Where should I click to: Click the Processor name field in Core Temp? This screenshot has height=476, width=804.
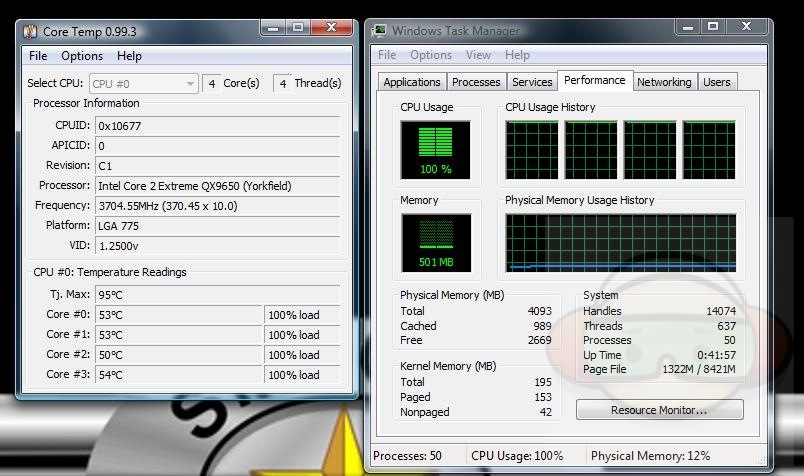point(217,185)
